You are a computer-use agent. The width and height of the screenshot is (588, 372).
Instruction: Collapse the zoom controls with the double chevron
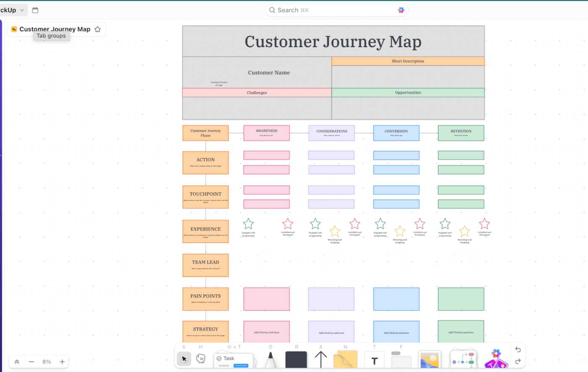[16, 362]
